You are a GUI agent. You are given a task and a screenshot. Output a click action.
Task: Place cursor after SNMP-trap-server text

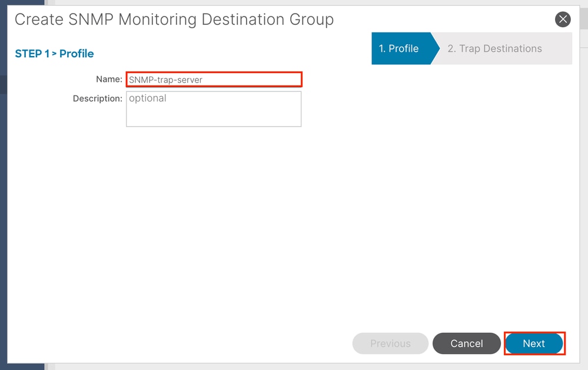[x=204, y=80]
